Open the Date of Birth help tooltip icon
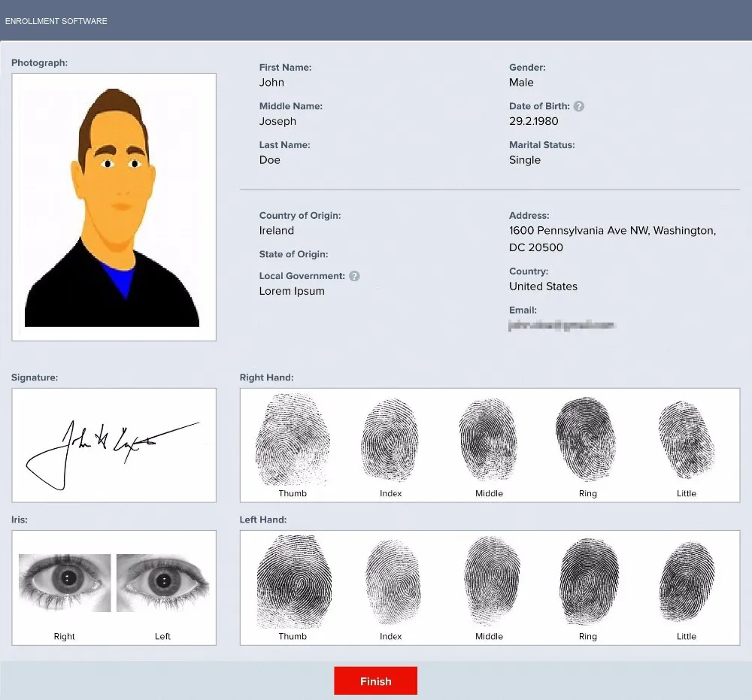The height and width of the screenshot is (700, 752). pos(578,106)
